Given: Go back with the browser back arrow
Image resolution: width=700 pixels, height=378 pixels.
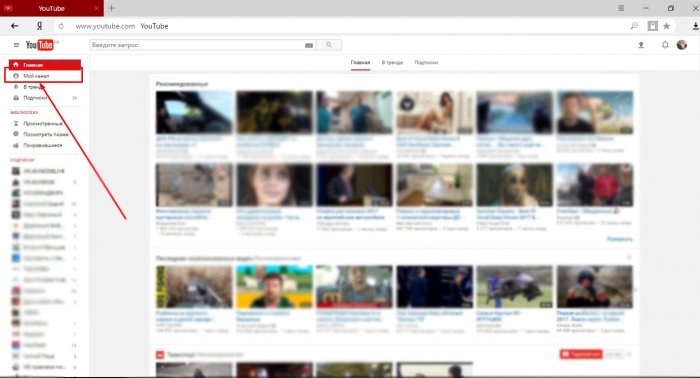Looking at the screenshot, I should click(x=15, y=26).
